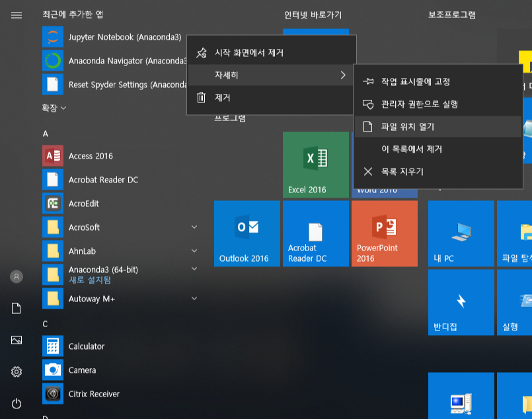Image resolution: width=532 pixels, height=419 pixels.
Task: Open the Calculator app icon
Action: (53, 346)
